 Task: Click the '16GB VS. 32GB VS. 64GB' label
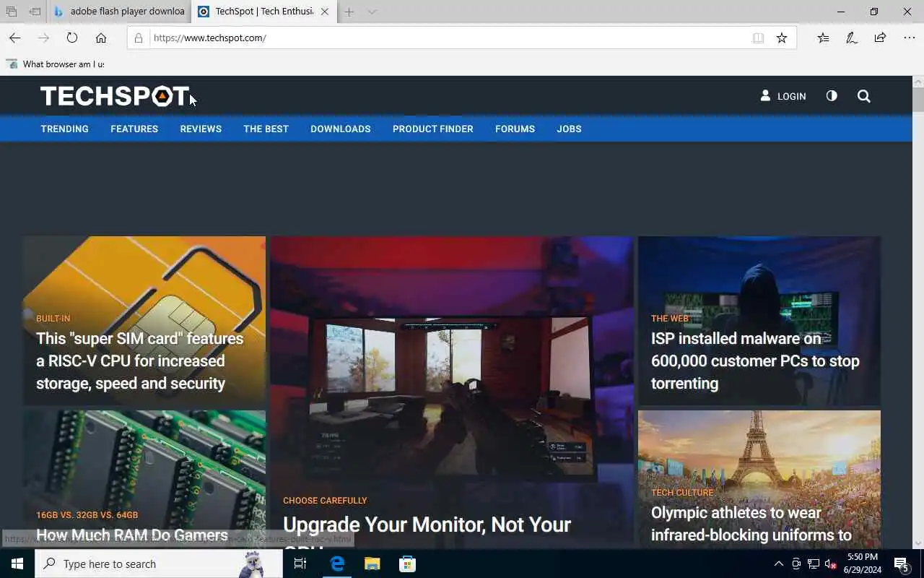87,514
